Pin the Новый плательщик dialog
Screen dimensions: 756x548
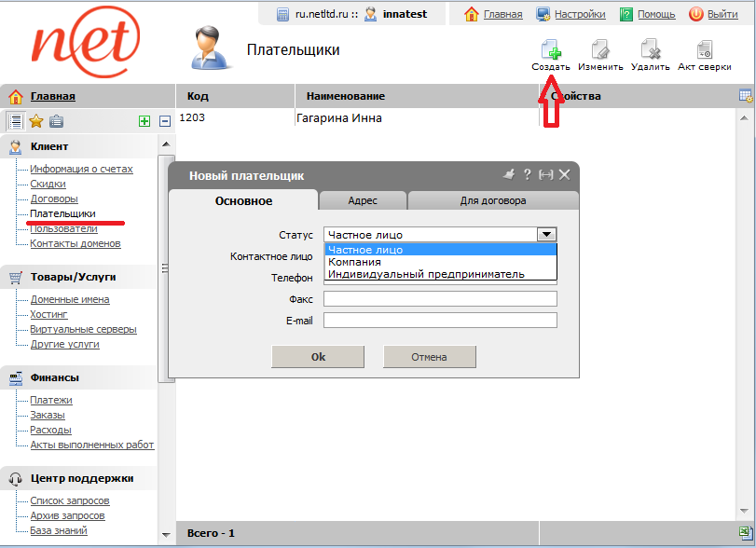[x=508, y=175]
